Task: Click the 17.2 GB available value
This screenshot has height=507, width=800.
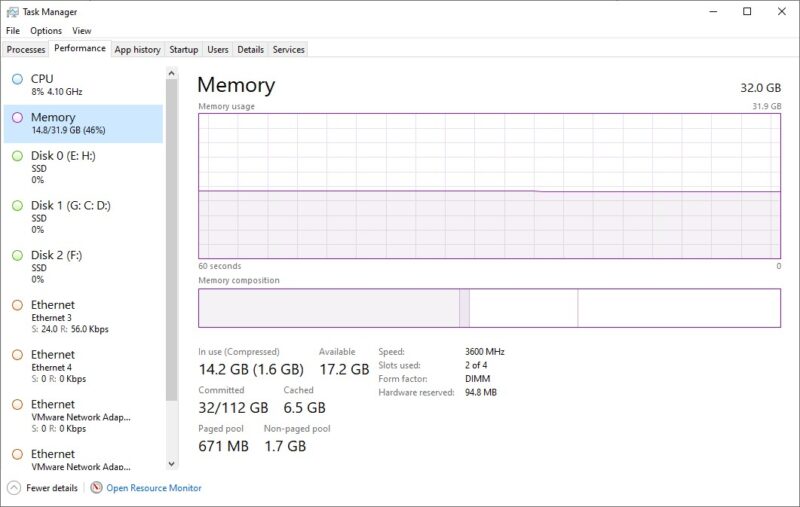Action: coord(344,369)
